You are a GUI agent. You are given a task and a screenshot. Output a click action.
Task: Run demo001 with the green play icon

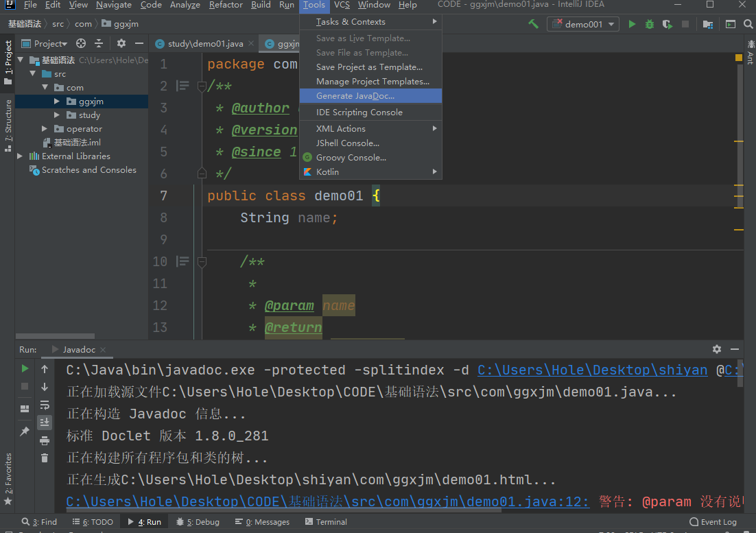tap(631, 24)
